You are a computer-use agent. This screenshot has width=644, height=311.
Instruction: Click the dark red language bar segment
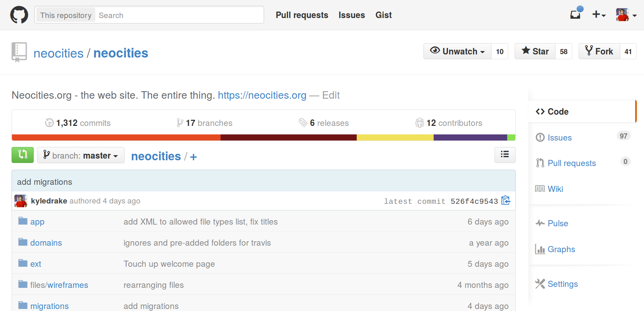[289, 137]
